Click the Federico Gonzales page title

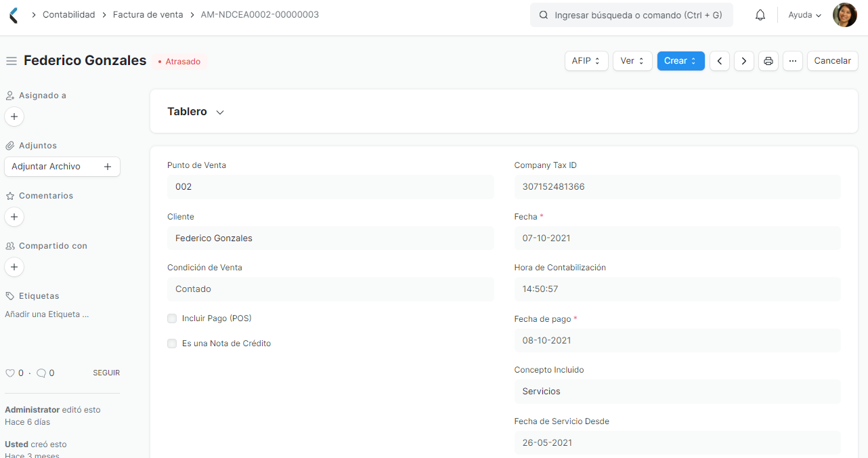85,60
